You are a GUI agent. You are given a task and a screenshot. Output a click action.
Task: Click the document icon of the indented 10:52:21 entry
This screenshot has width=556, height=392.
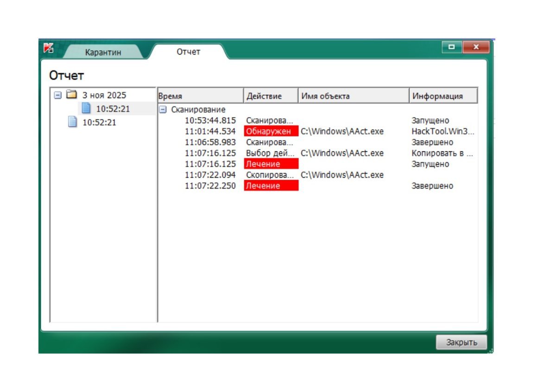point(86,108)
